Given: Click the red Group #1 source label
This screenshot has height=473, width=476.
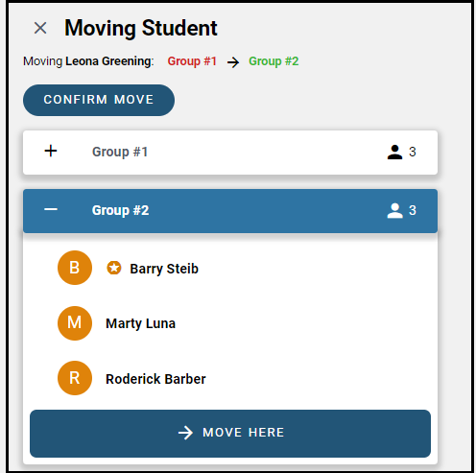Looking at the screenshot, I should (x=192, y=61).
